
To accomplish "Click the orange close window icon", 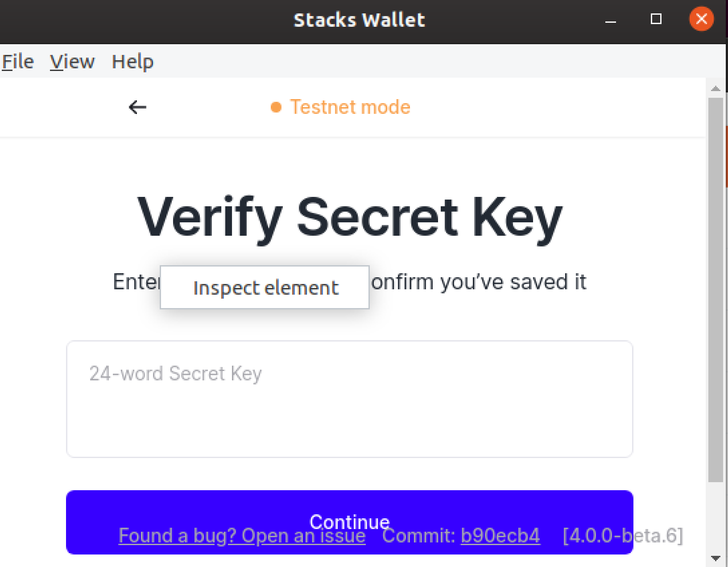I will click(x=701, y=19).
